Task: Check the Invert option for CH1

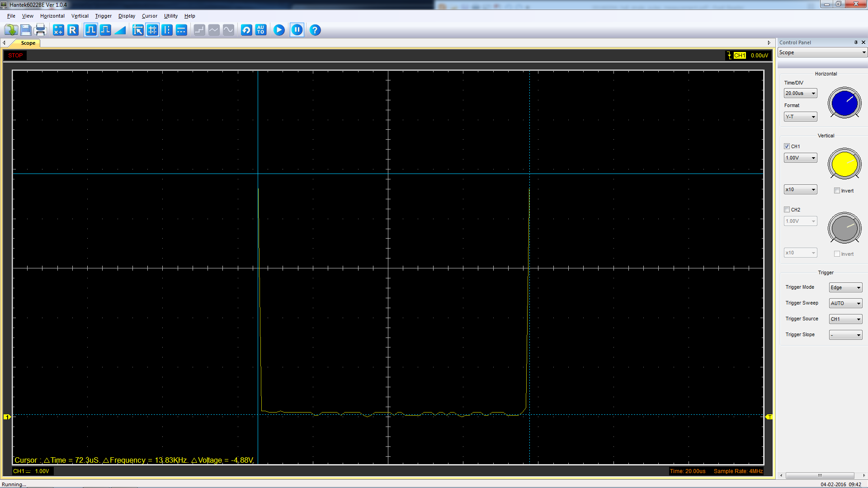Action: pos(837,190)
